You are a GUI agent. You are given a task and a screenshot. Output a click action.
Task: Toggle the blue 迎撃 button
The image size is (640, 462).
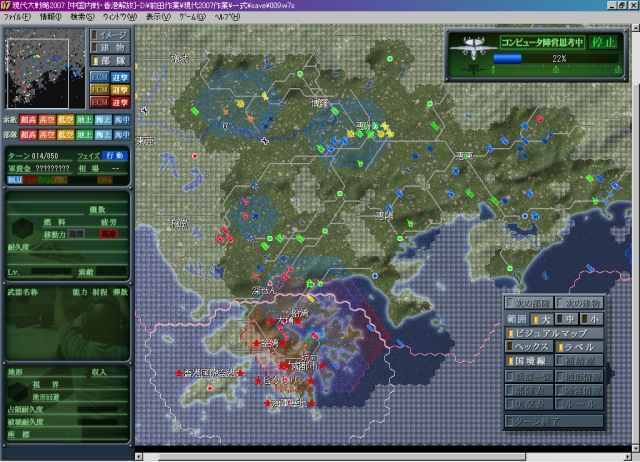click(x=120, y=77)
